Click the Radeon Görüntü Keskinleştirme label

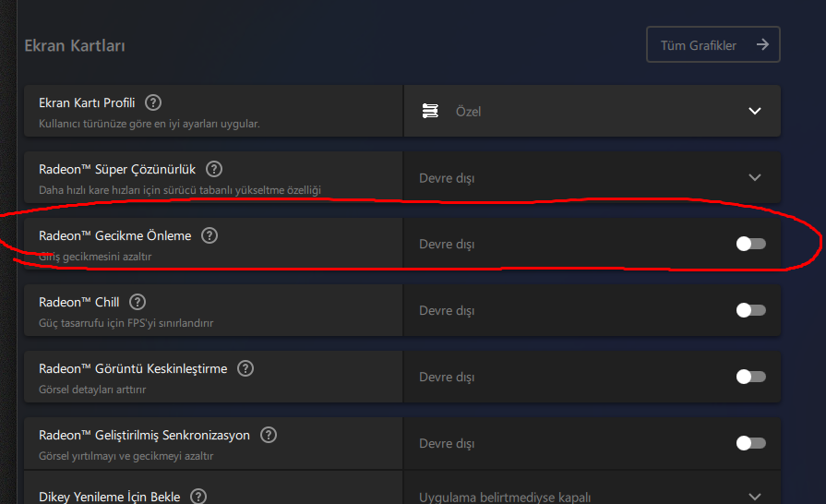click(x=133, y=368)
